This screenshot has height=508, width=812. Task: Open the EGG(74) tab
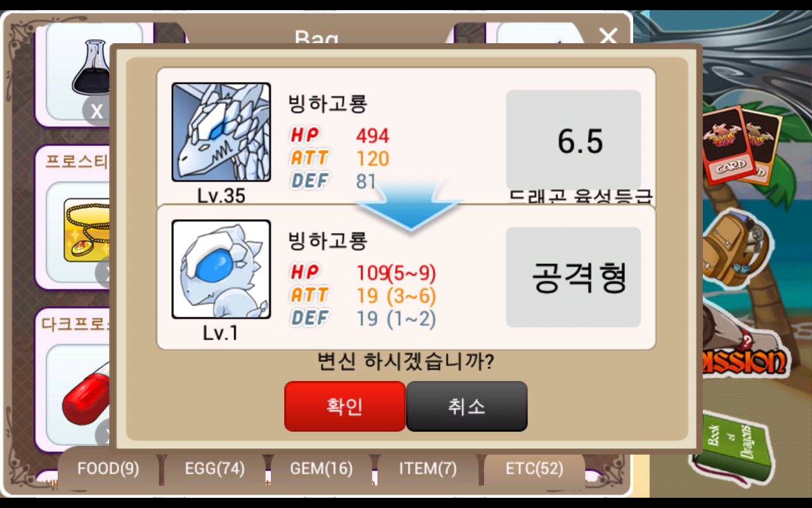(214, 469)
